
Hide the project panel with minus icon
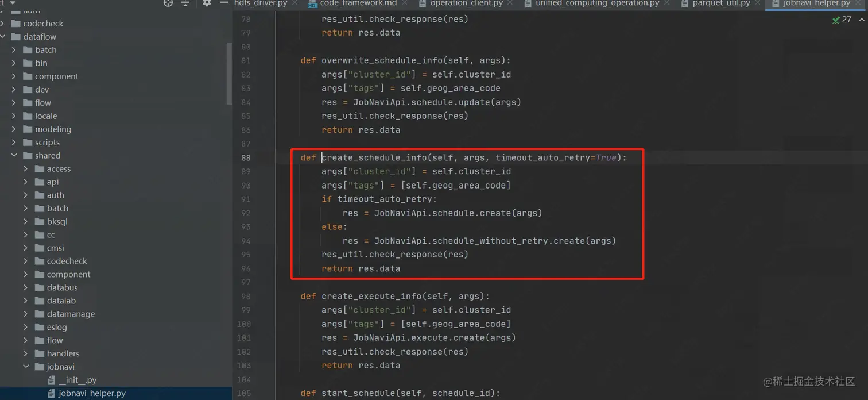click(x=224, y=3)
